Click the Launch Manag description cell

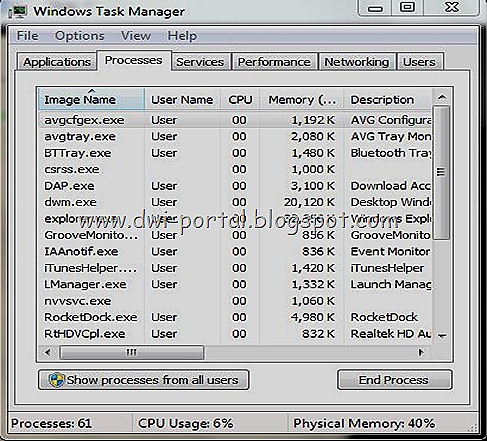point(391,284)
